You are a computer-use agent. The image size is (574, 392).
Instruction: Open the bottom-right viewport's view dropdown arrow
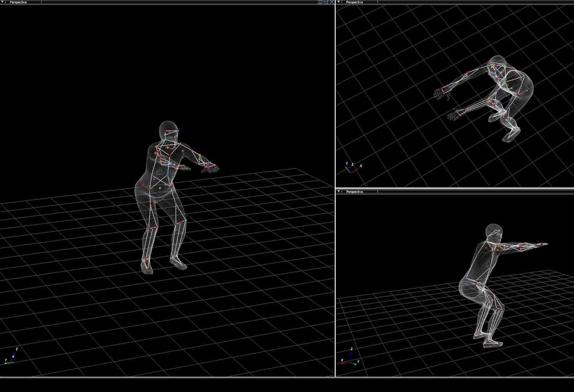coord(339,191)
